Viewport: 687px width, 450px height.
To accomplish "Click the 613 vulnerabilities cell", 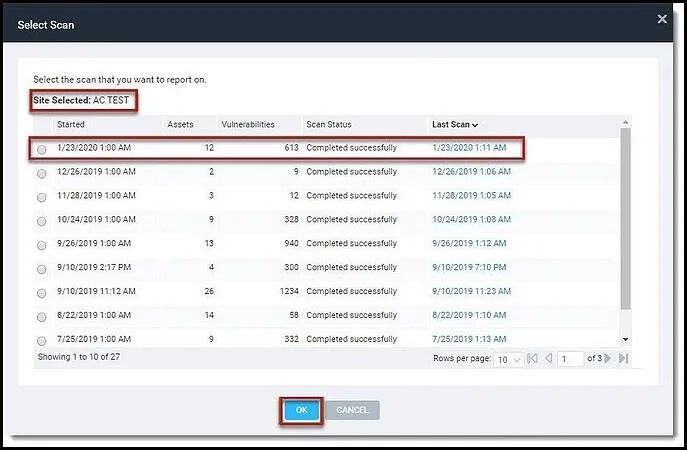I will [291, 148].
